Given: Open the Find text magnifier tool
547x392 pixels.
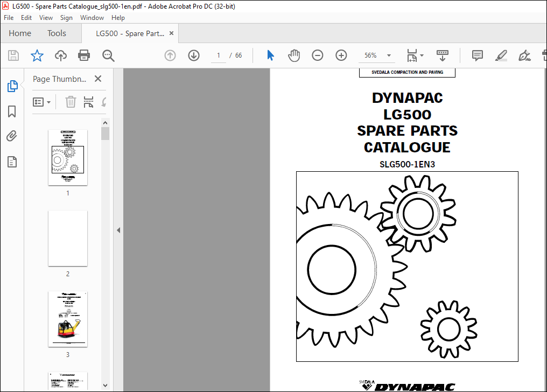Looking at the screenshot, I should pos(108,55).
